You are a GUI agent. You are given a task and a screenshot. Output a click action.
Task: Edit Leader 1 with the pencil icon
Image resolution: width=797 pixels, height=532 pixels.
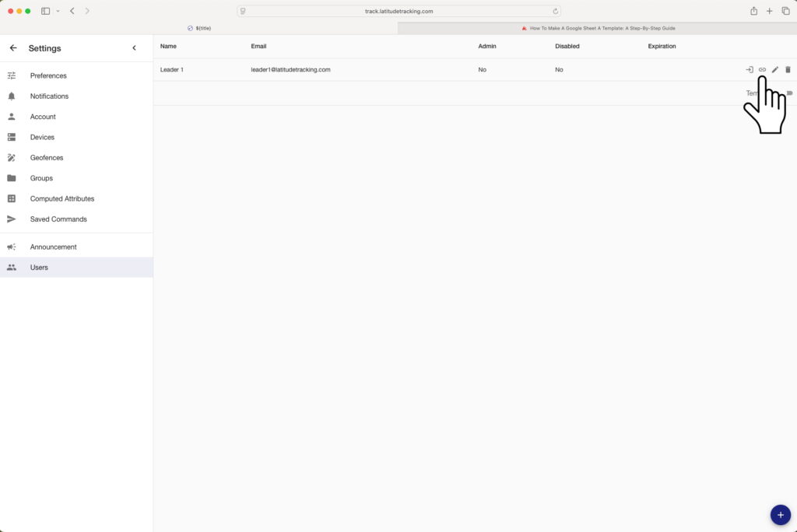pyautogui.click(x=774, y=69)
